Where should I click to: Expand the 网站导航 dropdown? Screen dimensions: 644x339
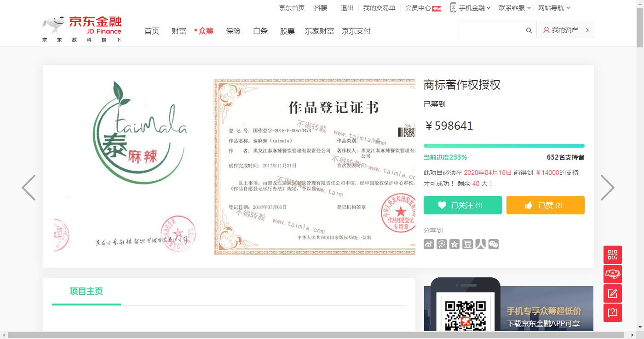[x=554, y=8]
